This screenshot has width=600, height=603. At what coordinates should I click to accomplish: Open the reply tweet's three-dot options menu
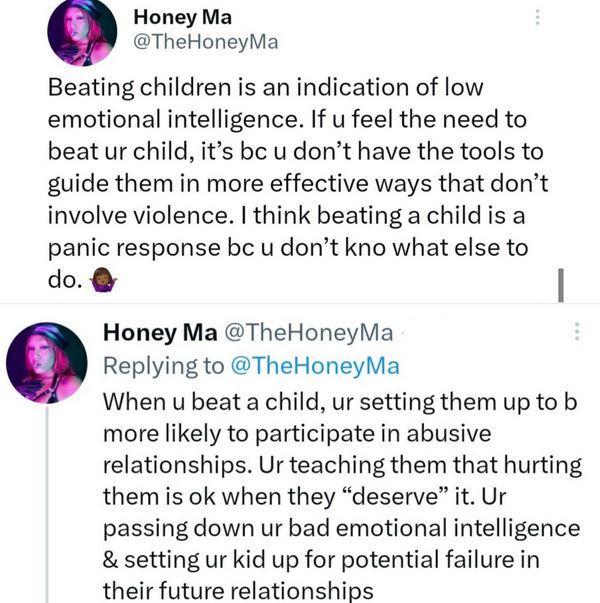tap(577, 332)
